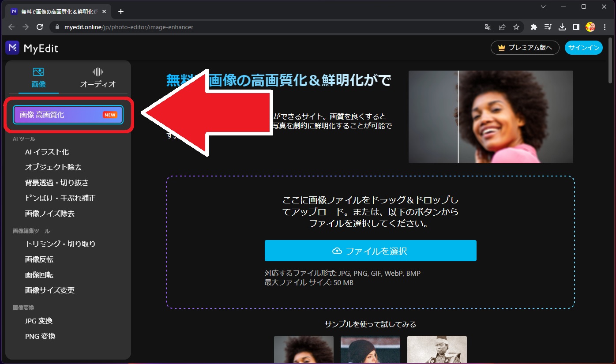
Task: Click the dashed drag-and-drop upload area
Action: pyautogui.click(x=371, y=242)
